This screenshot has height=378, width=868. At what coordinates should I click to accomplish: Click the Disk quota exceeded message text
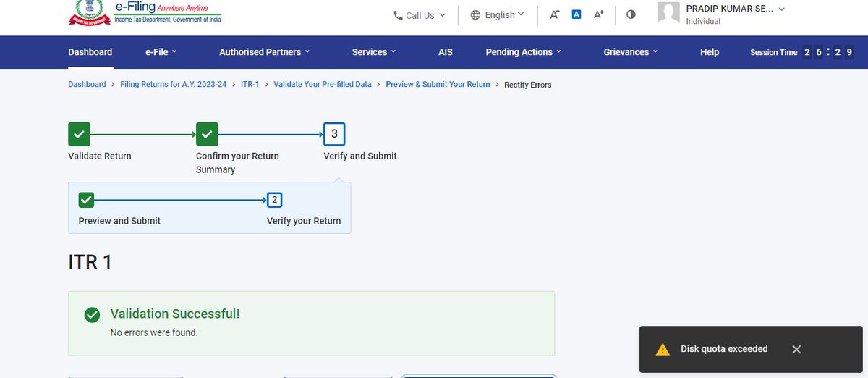click(x=724, y=349)
